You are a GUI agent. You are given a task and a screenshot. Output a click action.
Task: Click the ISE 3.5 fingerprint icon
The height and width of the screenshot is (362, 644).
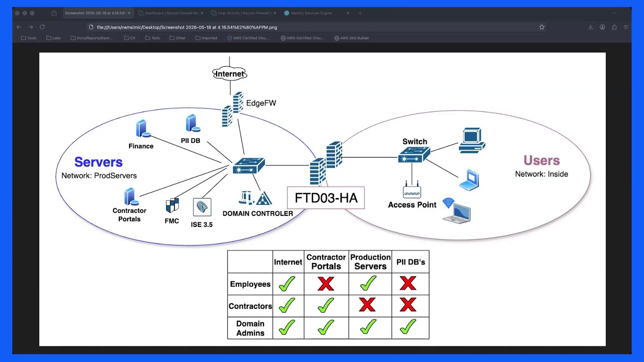pyautogui.click(x=202, y=207)
